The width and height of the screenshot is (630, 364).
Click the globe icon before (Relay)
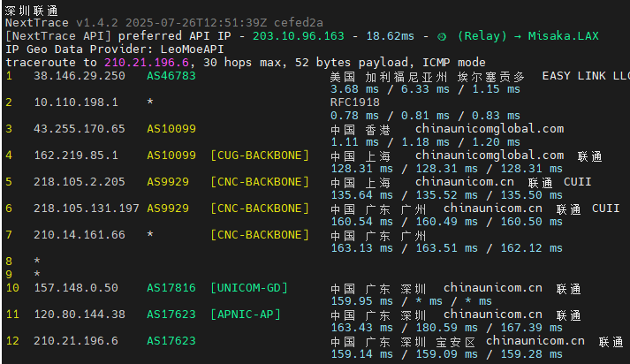click(442, 36)
